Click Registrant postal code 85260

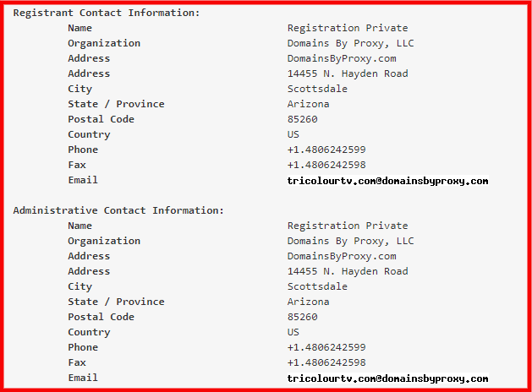(x=302, y=119)
